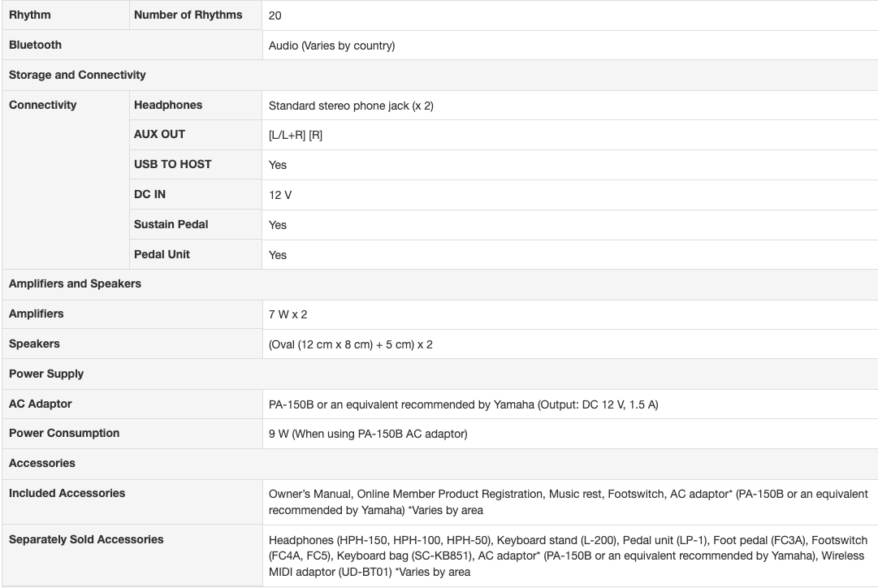
Task: Click the 'Amplifiers and Speakers' section heading
Action: tap(75, 283)
